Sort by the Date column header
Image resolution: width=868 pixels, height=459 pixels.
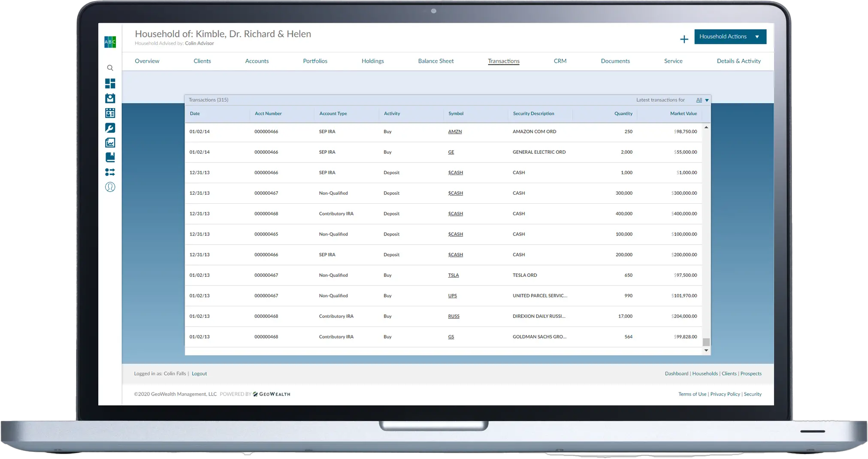click(195, 114)
